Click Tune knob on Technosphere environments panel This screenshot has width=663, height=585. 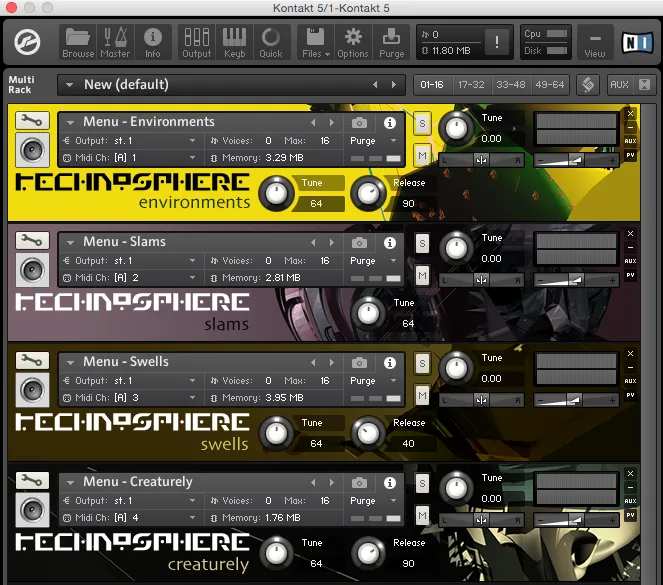(x=276, y=194)
